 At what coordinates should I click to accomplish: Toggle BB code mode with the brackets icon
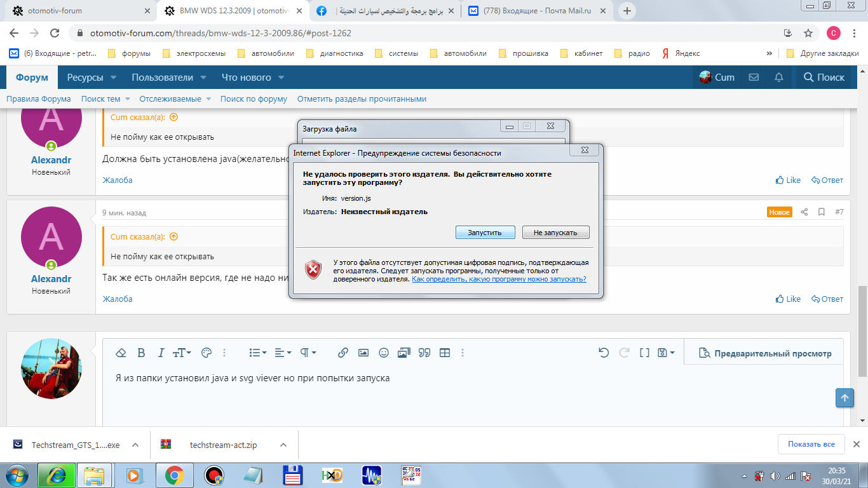[x=644, y=353]
